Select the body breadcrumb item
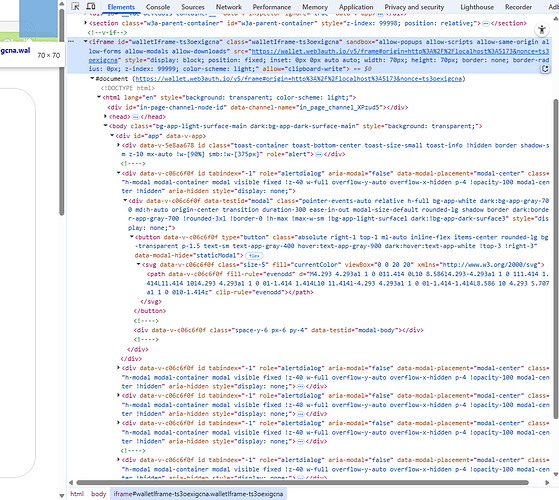 (x=98, y=494)
